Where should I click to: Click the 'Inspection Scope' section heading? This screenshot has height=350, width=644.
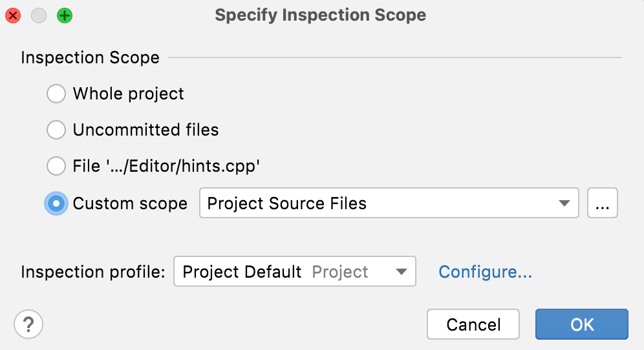tap(90, 57)
